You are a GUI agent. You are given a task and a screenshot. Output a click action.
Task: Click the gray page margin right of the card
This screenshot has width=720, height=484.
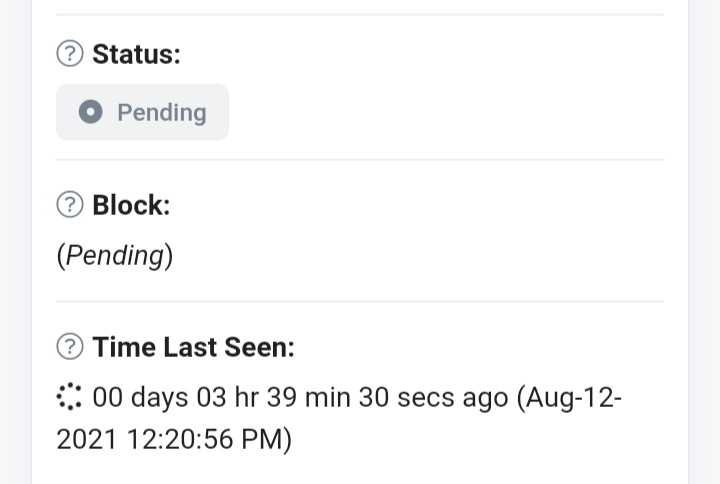tap(705, 242)
